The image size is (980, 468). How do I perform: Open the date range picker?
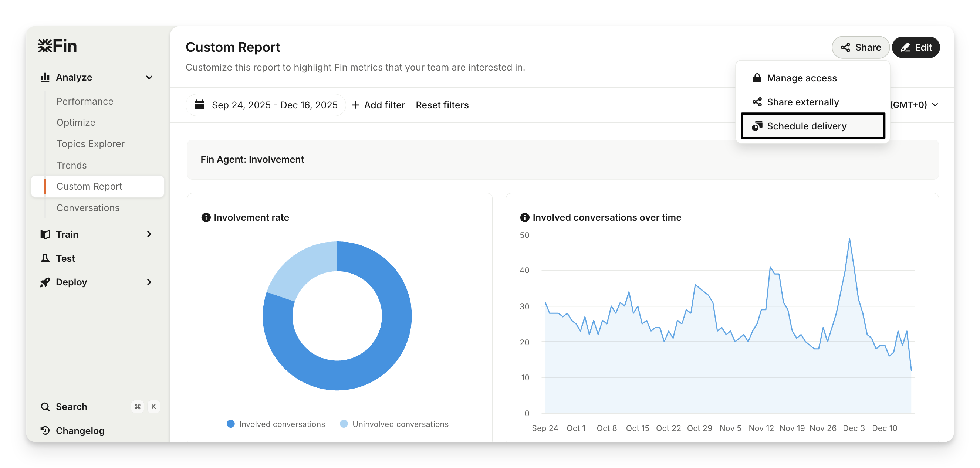pos(266,105)
